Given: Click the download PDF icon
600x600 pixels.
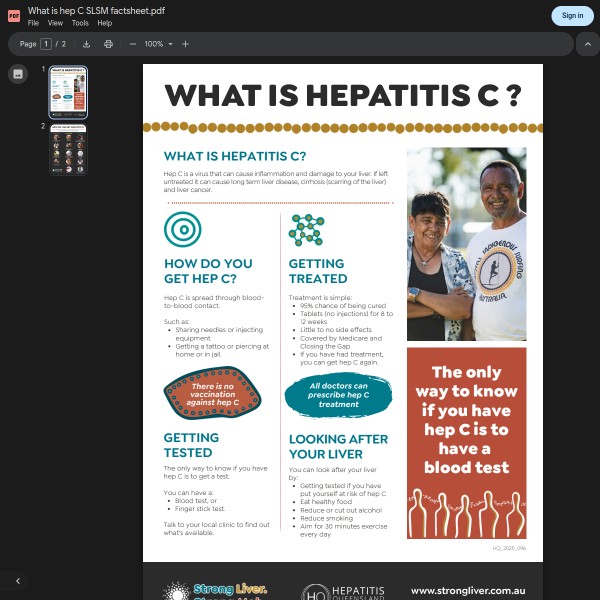Looking at the screenshot, I should pos(86,44).
